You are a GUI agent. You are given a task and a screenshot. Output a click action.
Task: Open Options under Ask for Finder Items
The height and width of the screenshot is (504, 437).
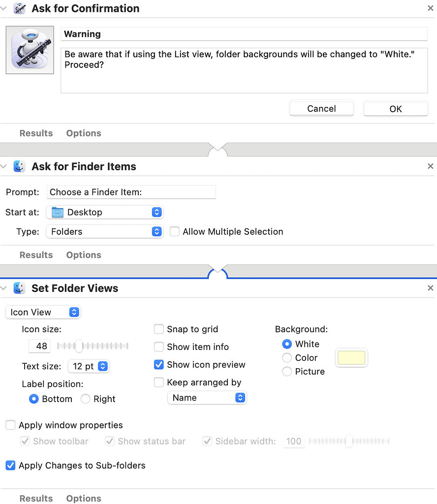click(83, 255)
